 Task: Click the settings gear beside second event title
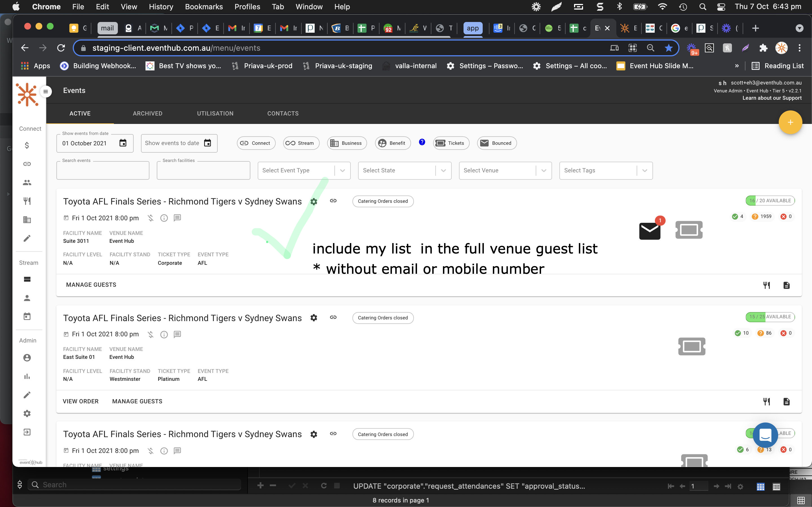point(314,317)
